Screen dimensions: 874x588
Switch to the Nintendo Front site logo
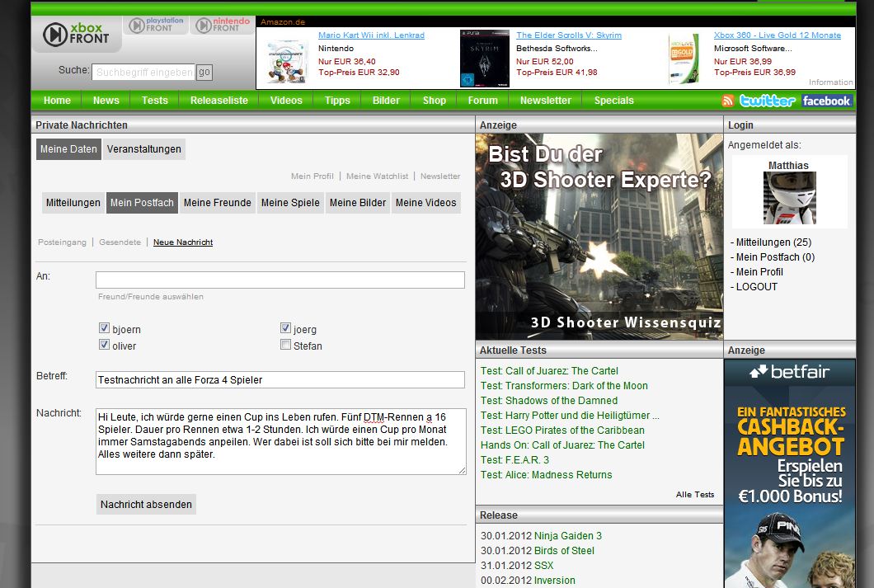click(x=222, y=25)
